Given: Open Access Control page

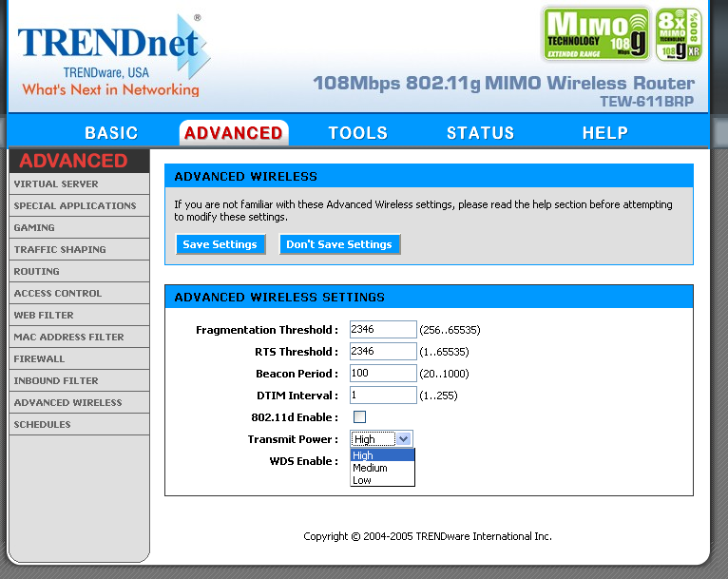Looking at the screenshot, I should tap(79, 293).
